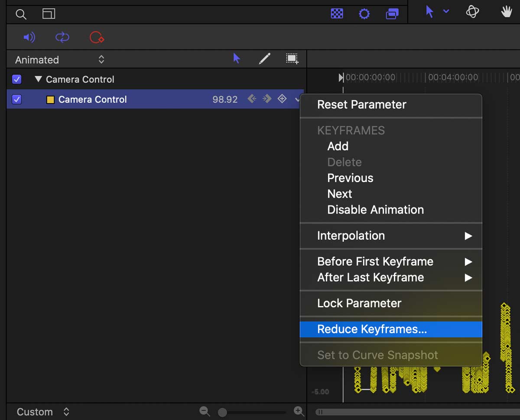This screenshot has width=520, height=420.
Task: Choose Lock Parameter menu item
Action: pos(391,303)
